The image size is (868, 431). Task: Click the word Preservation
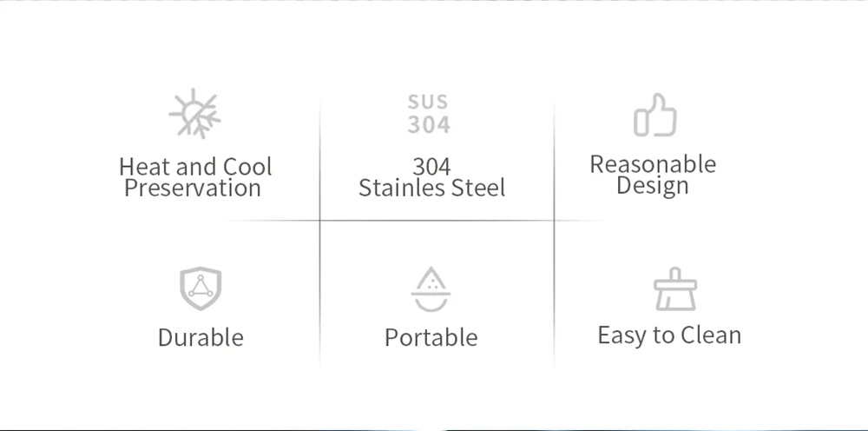193,189
